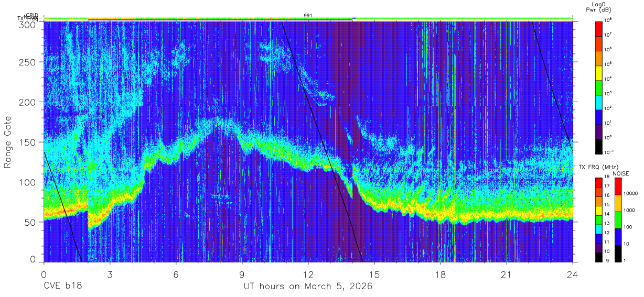644x297 pixels.
Task: Click the '991' CPID value at top
Action: click(308, 16)
